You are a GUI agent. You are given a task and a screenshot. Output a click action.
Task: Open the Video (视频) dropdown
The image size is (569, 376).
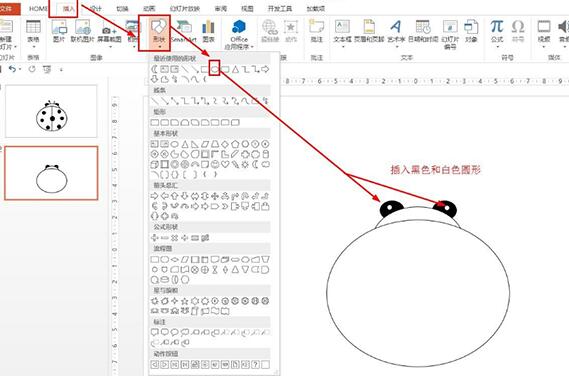(544, 33)
